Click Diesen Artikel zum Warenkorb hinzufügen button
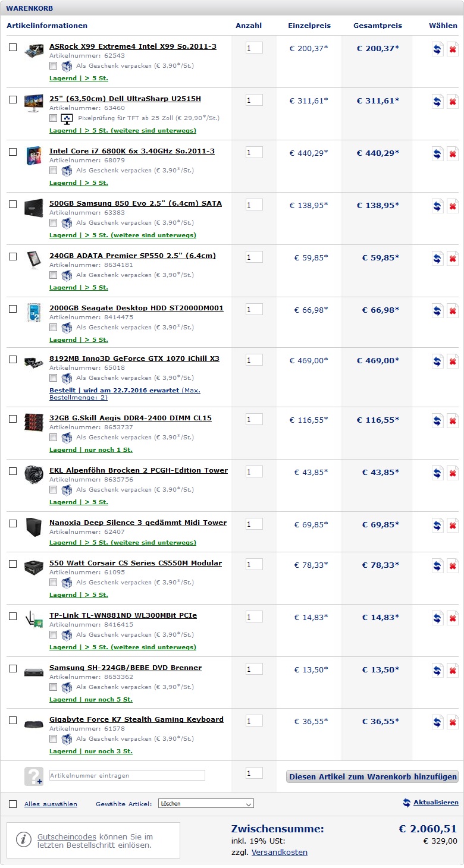 coord(373,776)
